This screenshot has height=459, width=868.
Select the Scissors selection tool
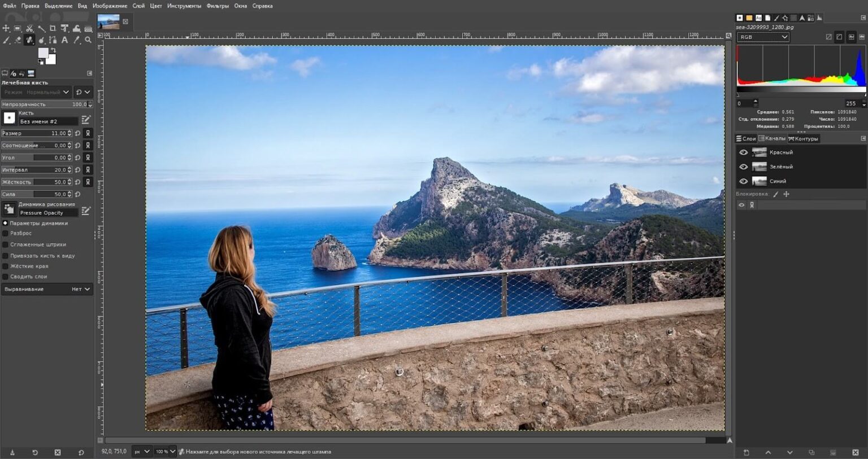[x=29, y=28]
